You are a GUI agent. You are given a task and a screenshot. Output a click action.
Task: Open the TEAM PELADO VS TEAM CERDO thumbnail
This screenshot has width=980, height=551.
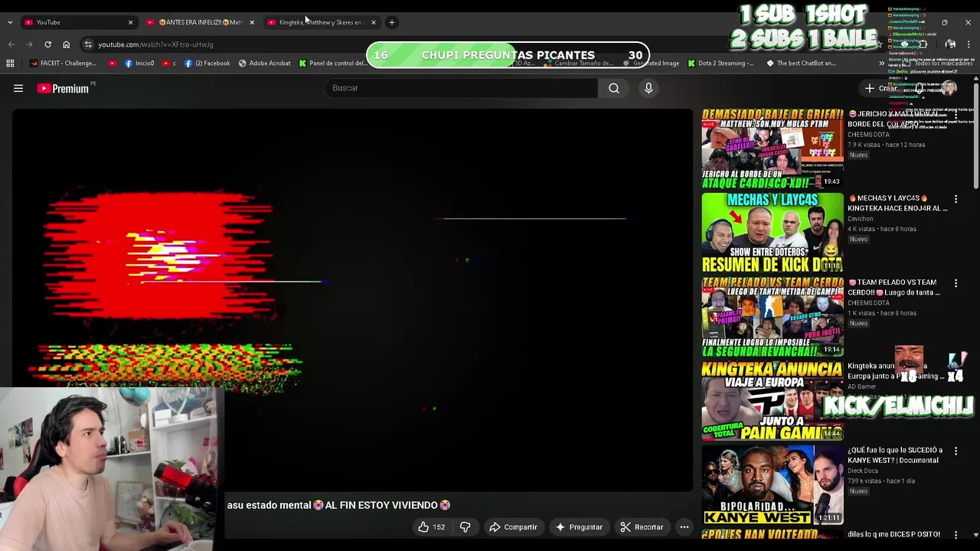(773, 317)
